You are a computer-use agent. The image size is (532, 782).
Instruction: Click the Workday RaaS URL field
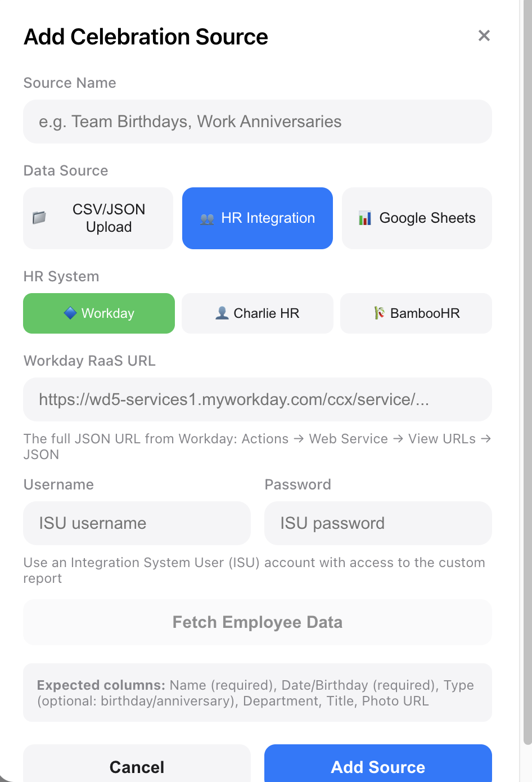[x=258, y=399]
